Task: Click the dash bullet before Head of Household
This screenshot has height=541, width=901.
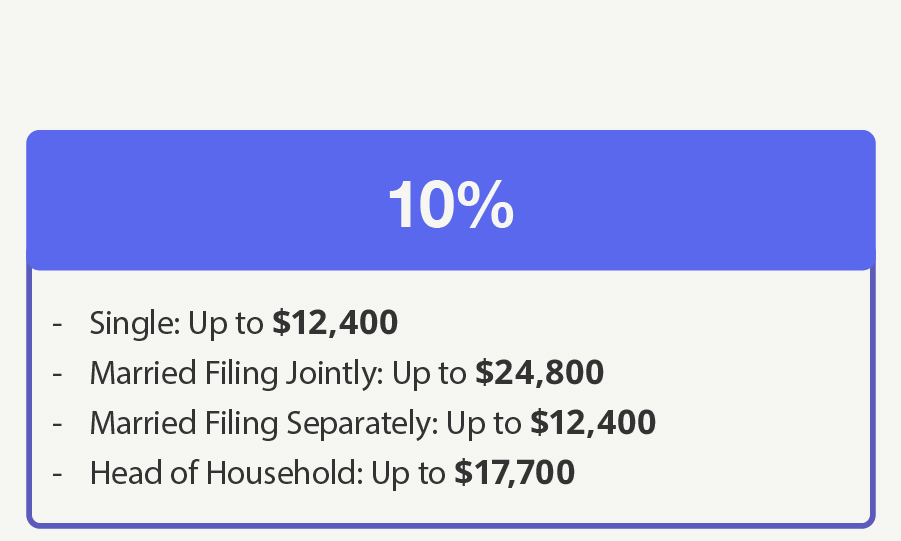Action: [x=57, y=474]
